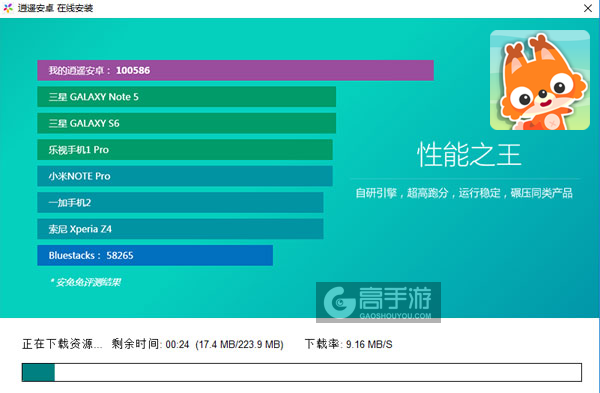Click the 自研引擎 slogan text line
Viewport: 600px width, 393px height.
(464, 193)
